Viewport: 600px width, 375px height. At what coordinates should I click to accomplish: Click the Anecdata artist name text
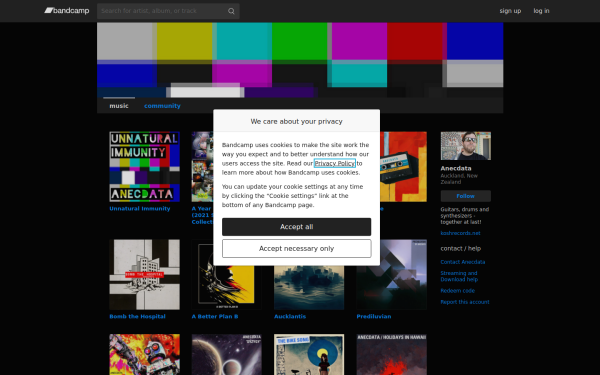pos(456,168)
